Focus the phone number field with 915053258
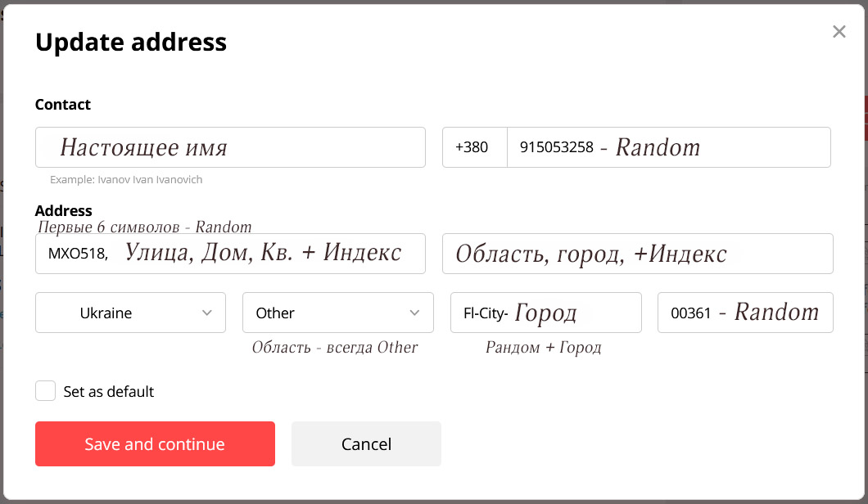 (x=669, y=147)
